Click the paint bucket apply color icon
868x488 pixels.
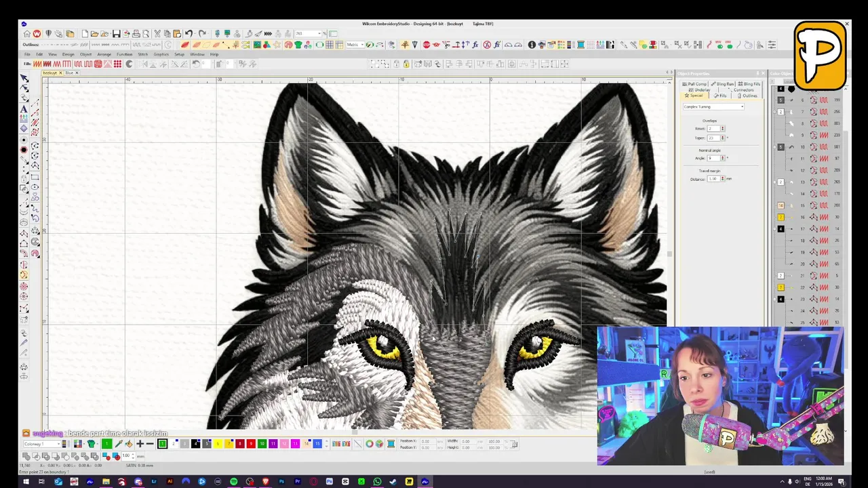[129, 444]
